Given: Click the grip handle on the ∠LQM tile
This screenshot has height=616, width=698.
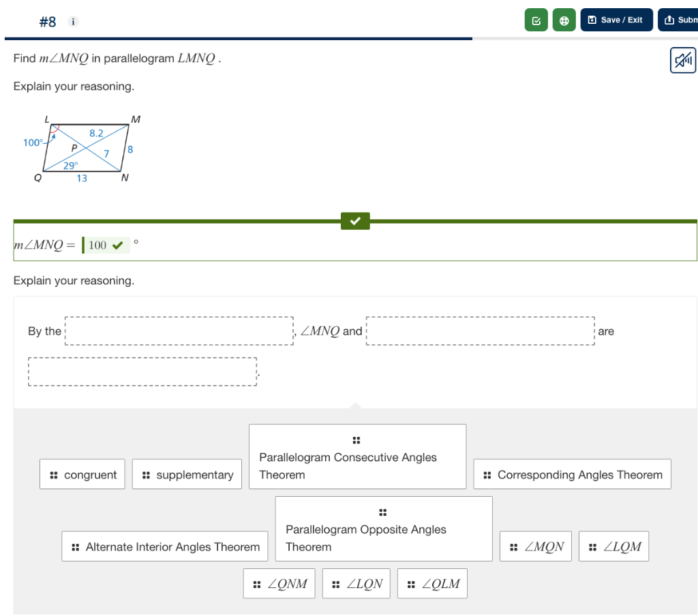Looking at the screenshot, I should [x=592, y=546].
